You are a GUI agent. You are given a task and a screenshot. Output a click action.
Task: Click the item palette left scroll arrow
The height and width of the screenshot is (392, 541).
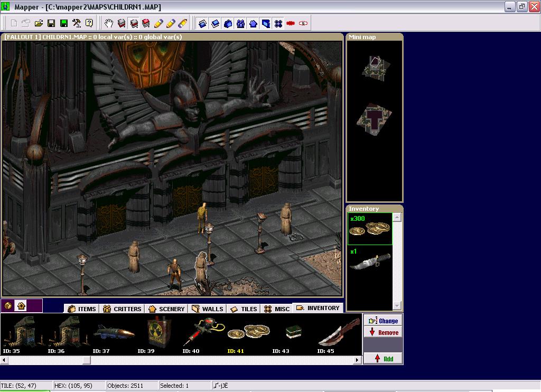[4, 360]
